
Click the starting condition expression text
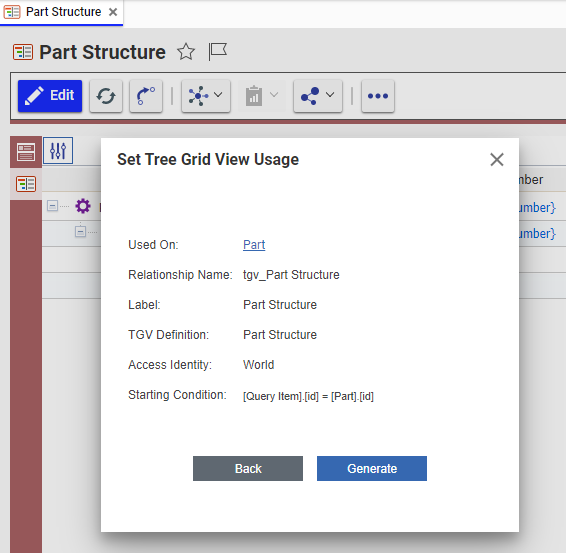[x=308, y=396]
